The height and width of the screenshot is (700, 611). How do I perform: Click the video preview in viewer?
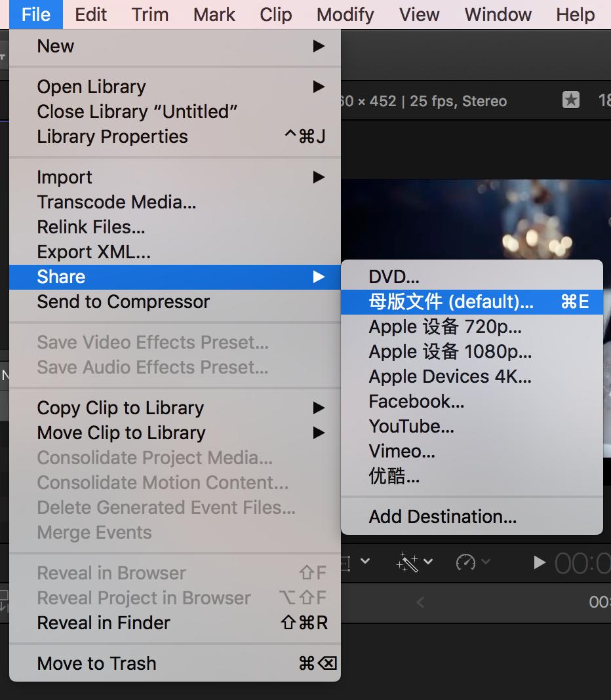[476, 220]
